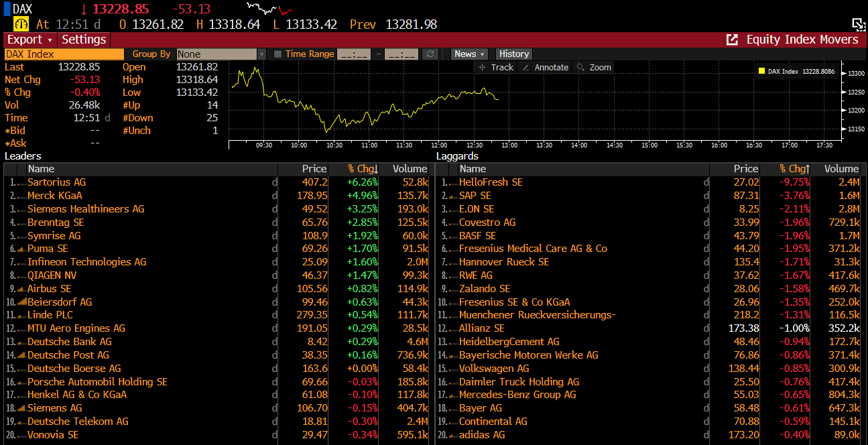The width and height of the screenshot is (868, 445).
Task: Select the Annotate pencil tool
Action: 545,67
